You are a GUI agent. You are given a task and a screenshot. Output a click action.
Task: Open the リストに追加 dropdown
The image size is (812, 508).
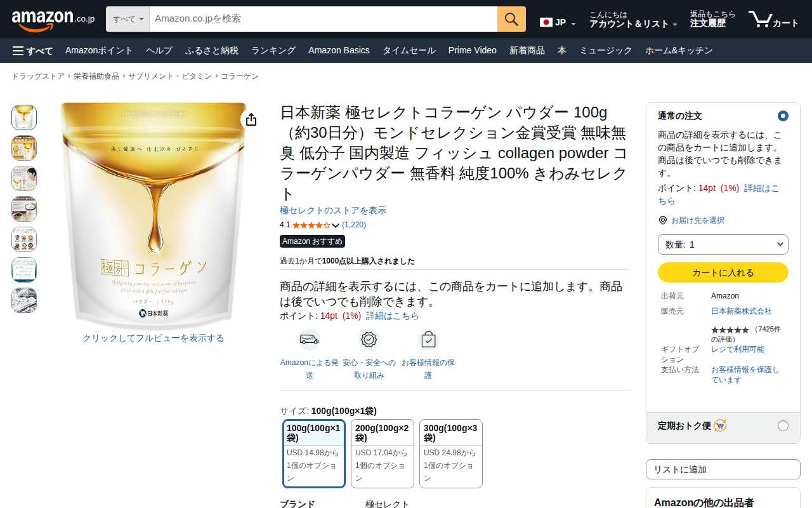723,469
